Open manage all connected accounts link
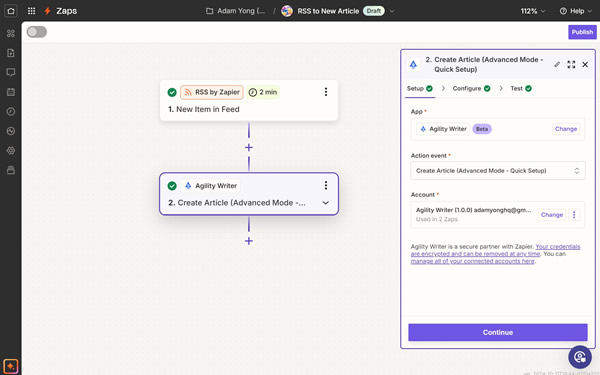The height and width of the screenshot is (375, 600). pyautogui.click(x=473, y=261)
